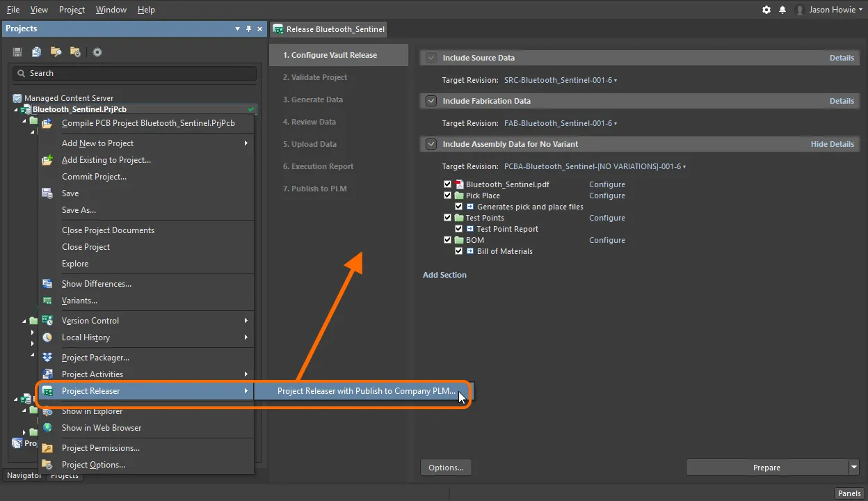Open the notifications bell icon
The height and width of the screenshot is (501, 868).
tap(782, 10)
